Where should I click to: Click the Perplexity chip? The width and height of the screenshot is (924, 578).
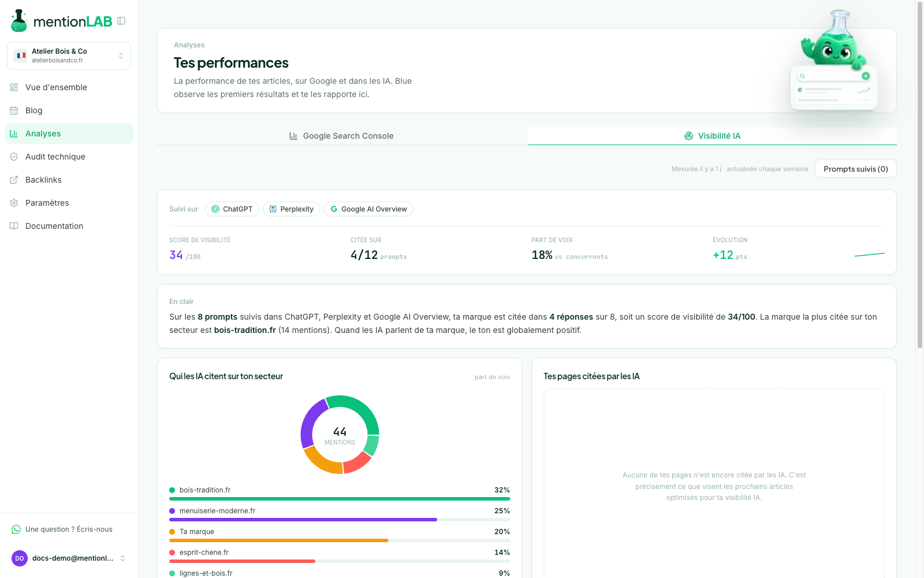click(291, 209)
